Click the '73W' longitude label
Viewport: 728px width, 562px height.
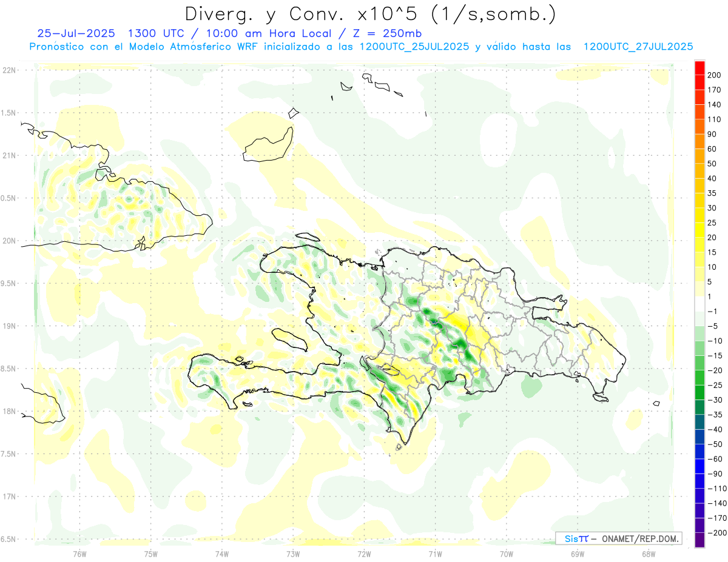pyautogui.click(x=293, y=554)
